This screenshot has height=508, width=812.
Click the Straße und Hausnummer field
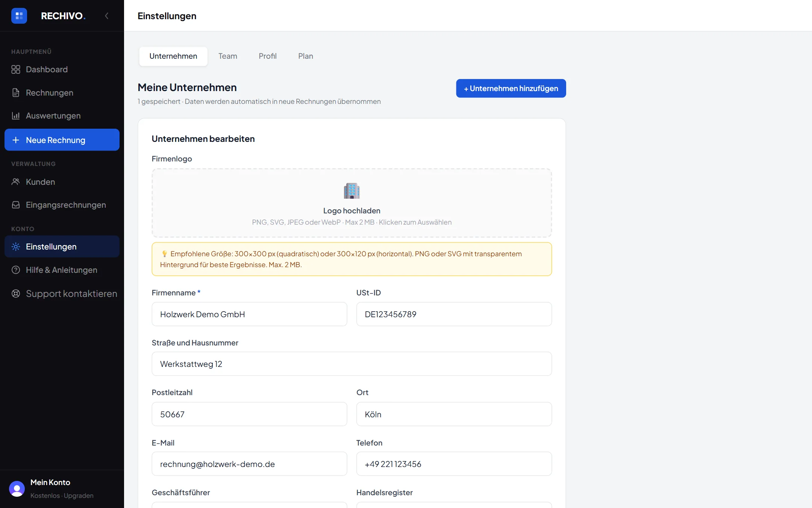(352, 364)
